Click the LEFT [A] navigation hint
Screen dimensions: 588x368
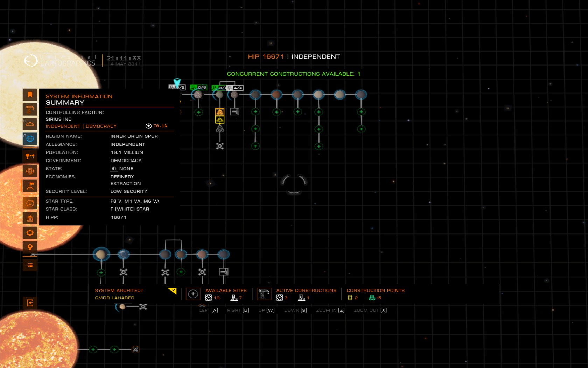pyautogui.click(x=209, y=310)
